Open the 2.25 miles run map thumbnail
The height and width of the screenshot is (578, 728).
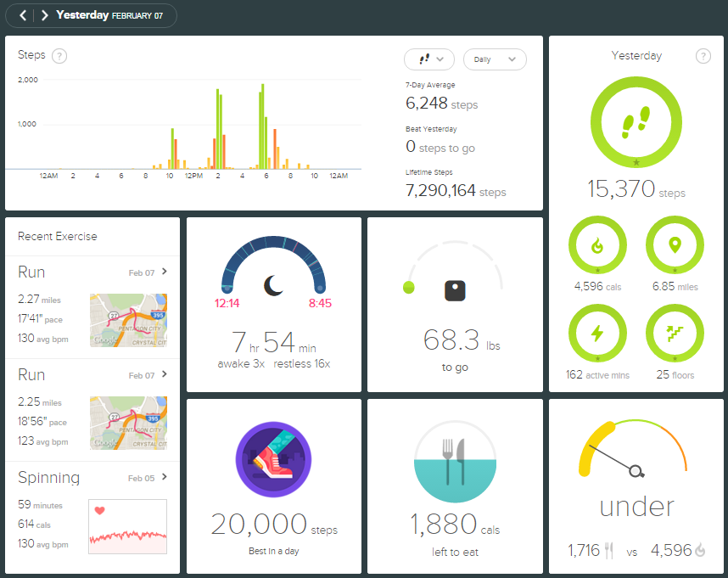(128, 423)
